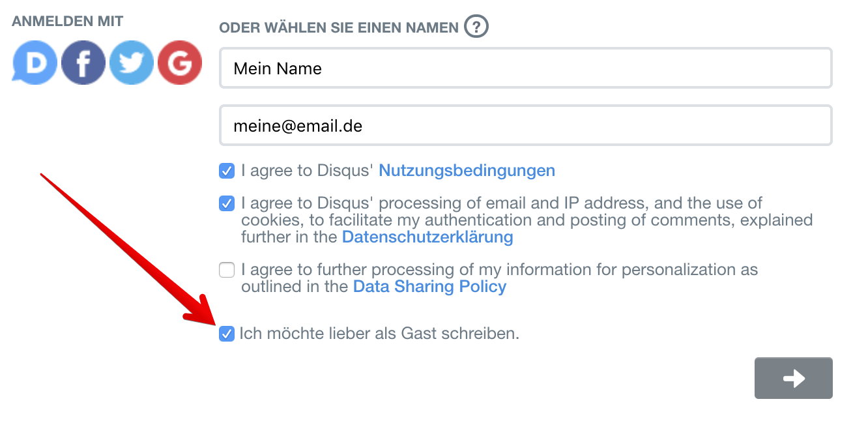The image size is (868, 425).
Task: Click the 'Ich möchte lieber als Gast schreiben' label
Action: tap(379, 334)
